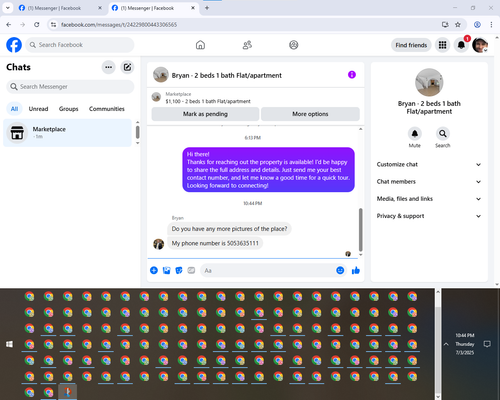Click the Mark as pending button
Image resolution: width=500 pixels, height=400 pixels.
(x=205, y=114)
